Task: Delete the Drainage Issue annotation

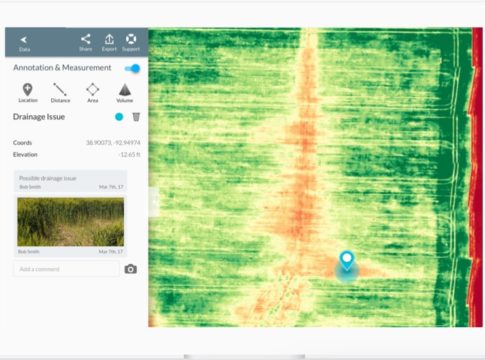Action: [136, 117]
